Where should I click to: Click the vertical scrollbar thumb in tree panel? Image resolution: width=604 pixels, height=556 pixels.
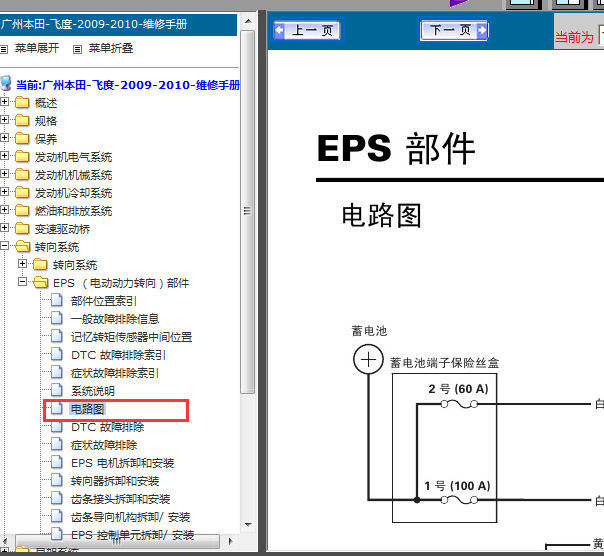pos(248,212)
